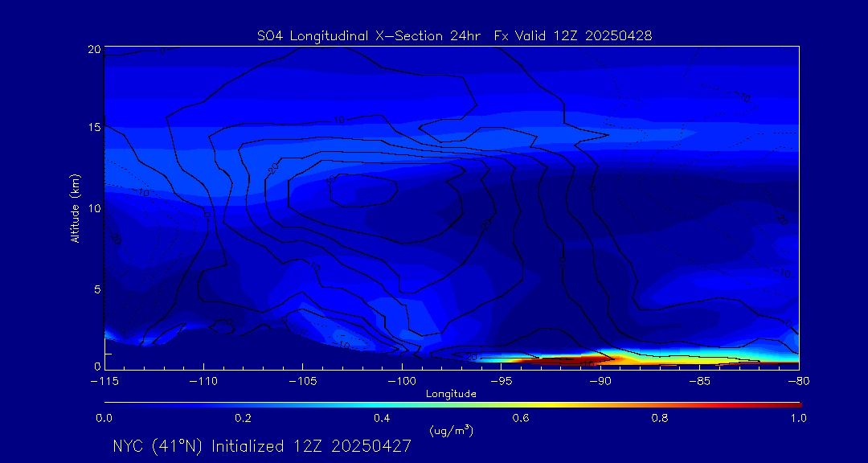
Task: Click the -95 longitude tick label
Action: (x=501, y=382)
